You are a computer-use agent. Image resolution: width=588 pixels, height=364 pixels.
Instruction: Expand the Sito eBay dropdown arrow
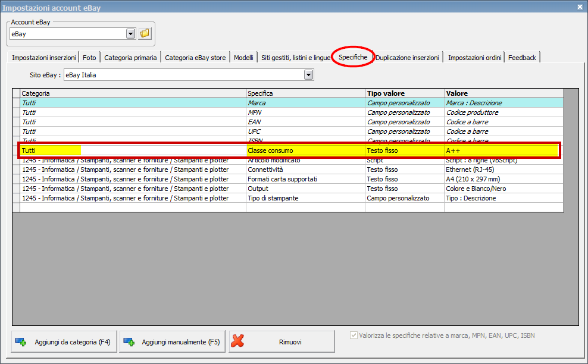309,75
